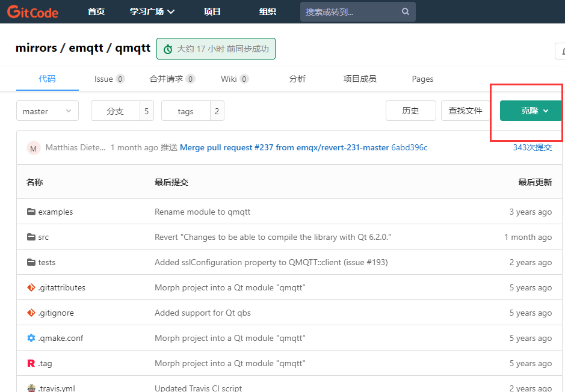This screenshot has height=392, width=565.
Task: Click the GitCode logo
Action: point(32,12)
